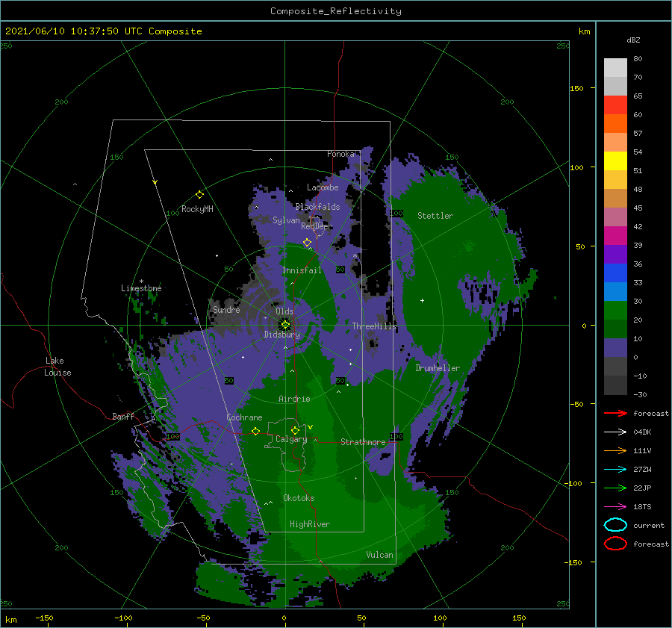Click the red forecast ellipse icon

click(615, 544)
